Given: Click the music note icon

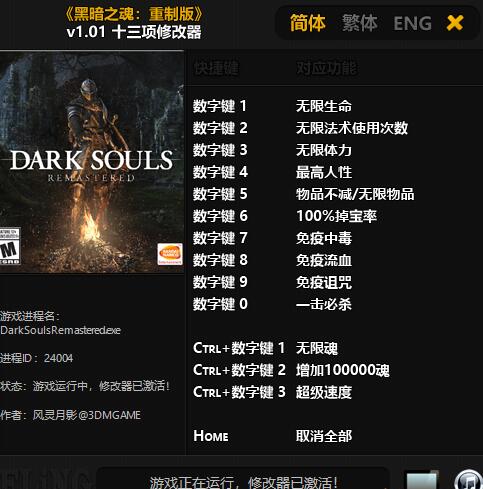Looking at the screenshot, I should coord(469,479).
